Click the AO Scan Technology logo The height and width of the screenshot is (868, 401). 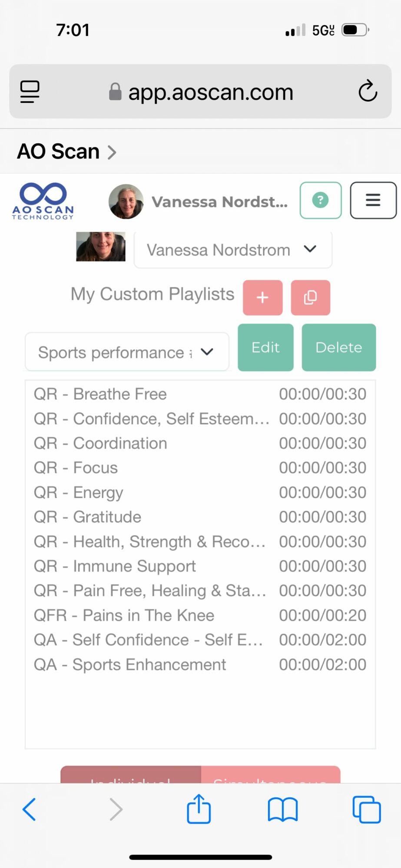(43, 201)
